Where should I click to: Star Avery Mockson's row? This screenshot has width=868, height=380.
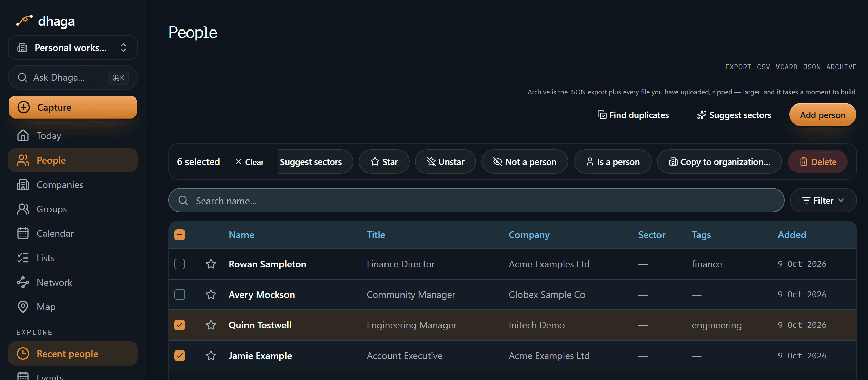coord(211,294)
